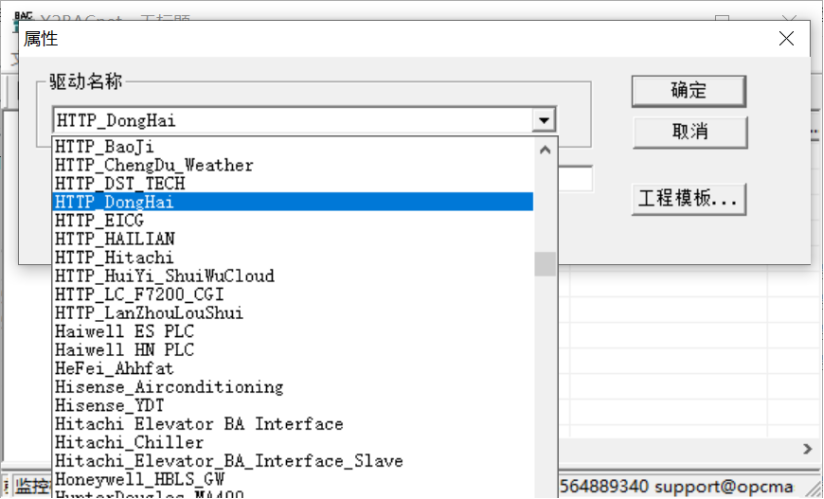Open the 工程模板... dialog

tap(688, 199)
